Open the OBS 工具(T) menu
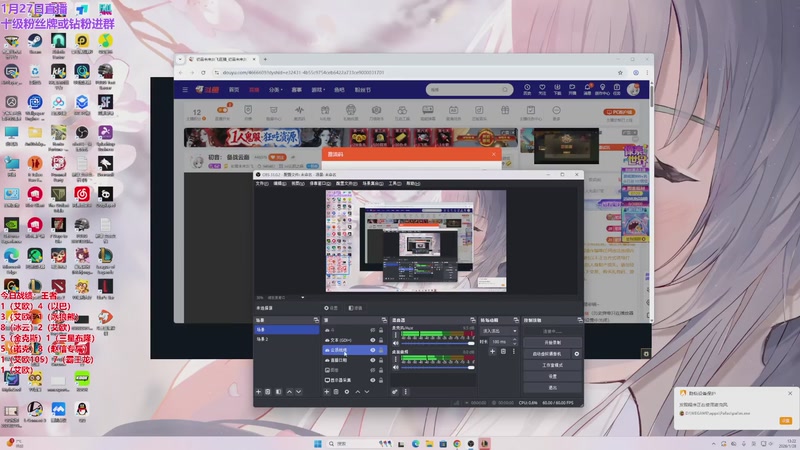 [395, 184]
